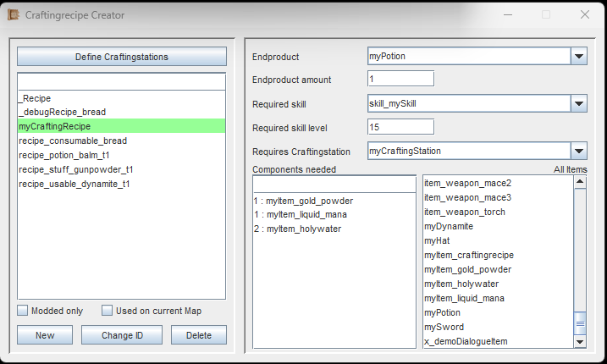Pick myDynamite from All Items list
The height and width of the screenshot is (364, 607).
pyautogui.click(x=449, y=226)
